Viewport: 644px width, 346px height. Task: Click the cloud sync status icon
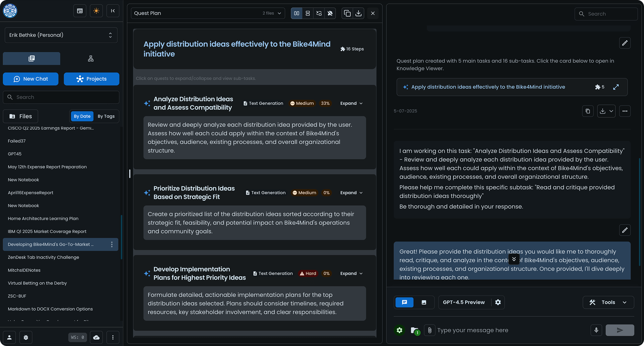[96, 337]
